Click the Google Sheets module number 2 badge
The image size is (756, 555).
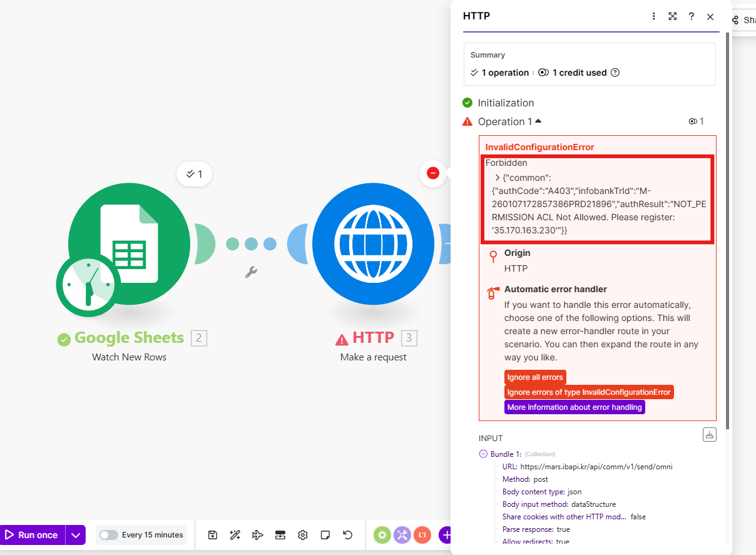[199, 339]
